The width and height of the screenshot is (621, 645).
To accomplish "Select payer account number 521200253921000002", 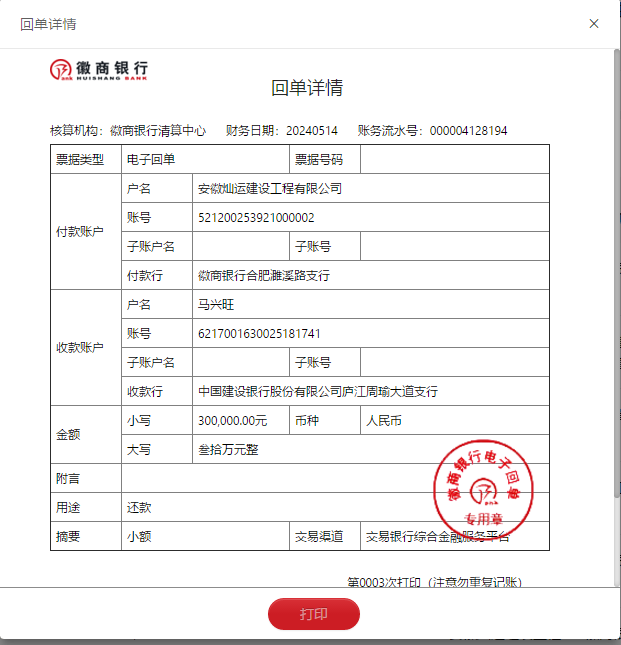I will click(x=256, y=217).
